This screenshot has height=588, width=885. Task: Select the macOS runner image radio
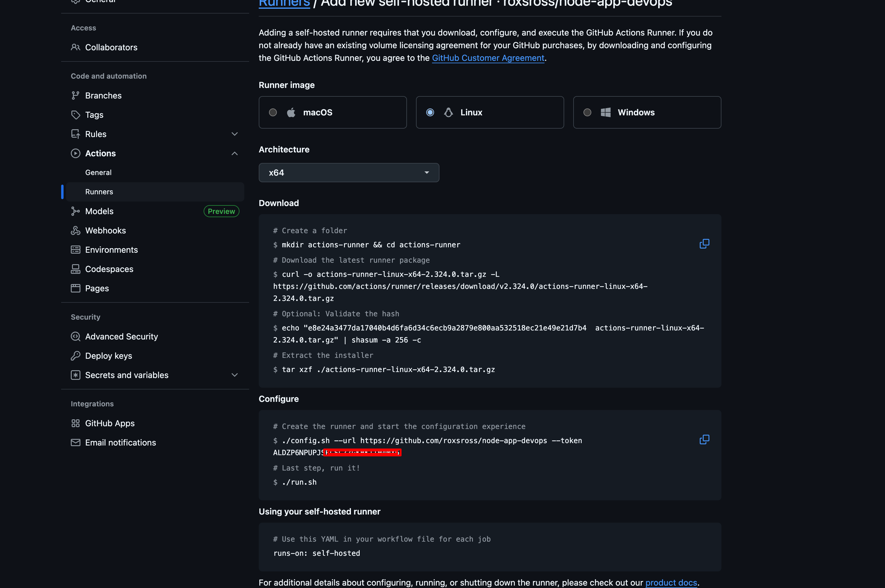pos(273,112)
